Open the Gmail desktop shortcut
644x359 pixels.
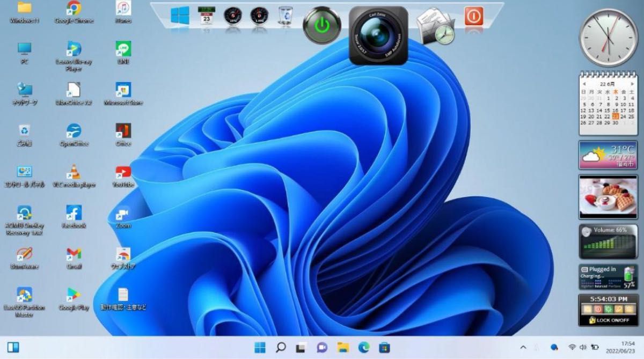[74, 258]
